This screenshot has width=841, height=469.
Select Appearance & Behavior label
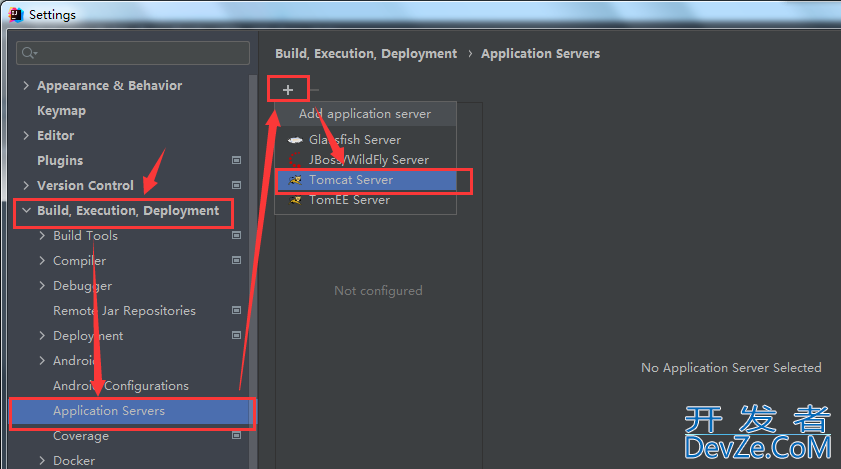tap(109, 85)
